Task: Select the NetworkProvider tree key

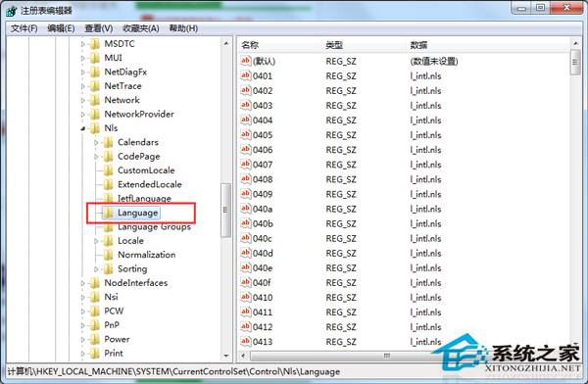Action: (x=139, y=115)
